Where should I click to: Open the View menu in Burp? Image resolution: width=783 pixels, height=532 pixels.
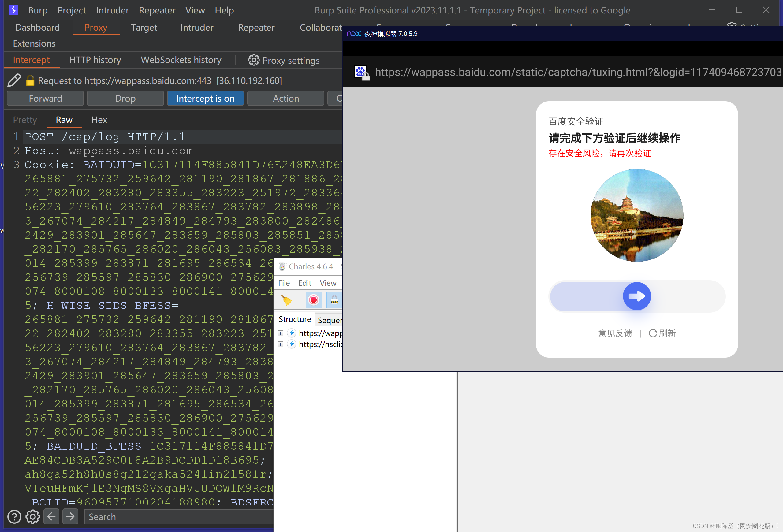195,10
